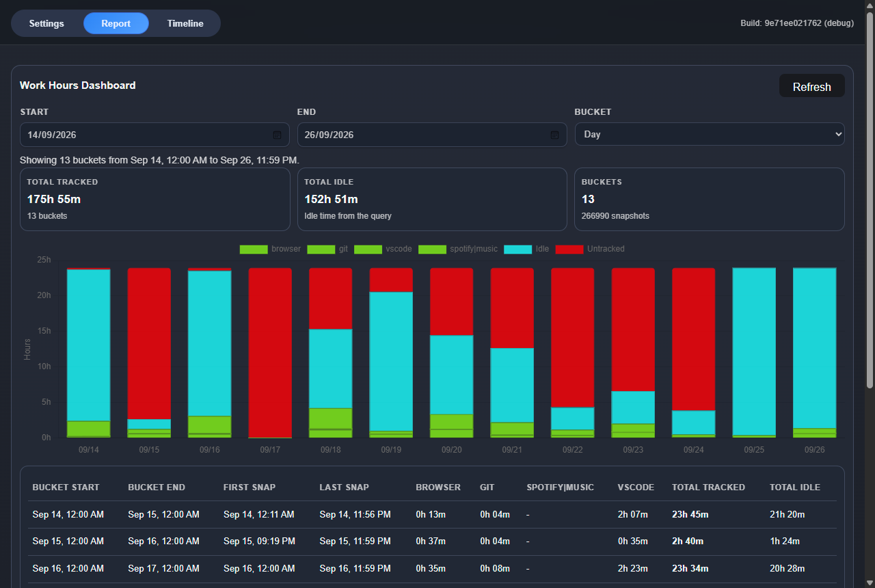
Task: Toggle the Untracked legend entry
Action: point(590,249)
